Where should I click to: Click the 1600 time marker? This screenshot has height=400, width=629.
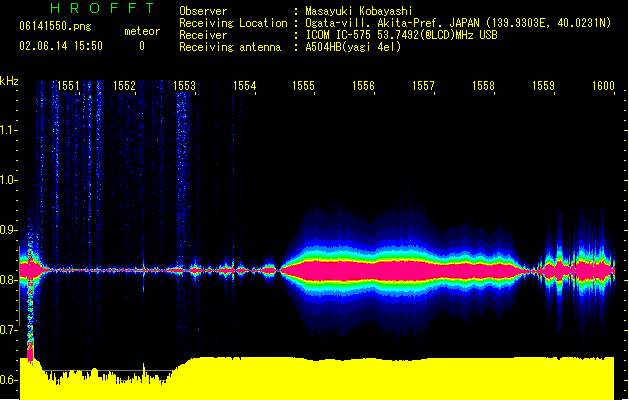click(603, 86)
